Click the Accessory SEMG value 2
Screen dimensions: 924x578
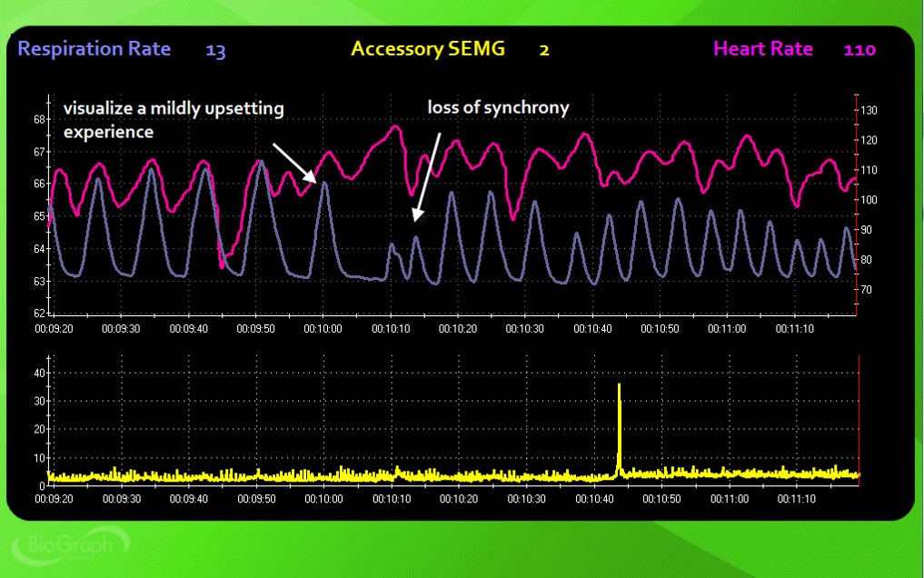click(x=544, y=50)
